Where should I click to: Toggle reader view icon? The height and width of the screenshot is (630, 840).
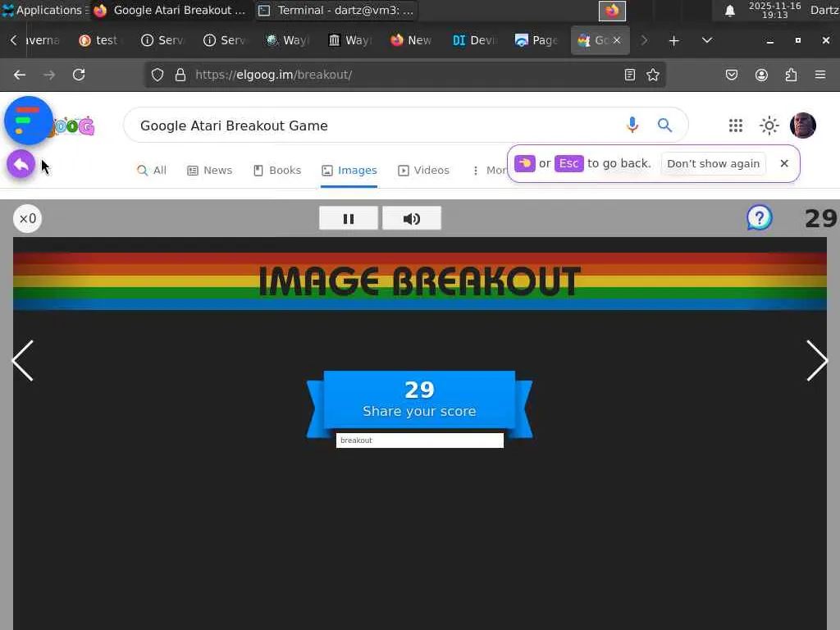click(x=630, y=75)
